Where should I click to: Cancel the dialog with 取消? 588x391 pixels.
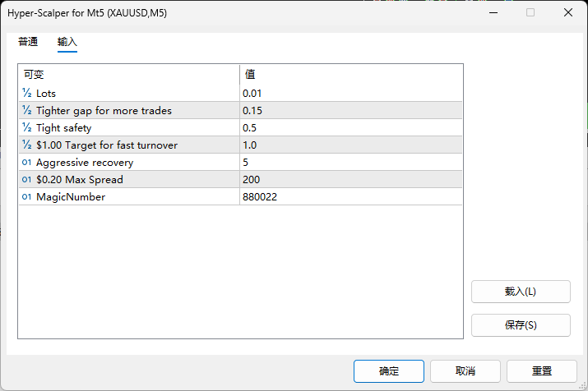pos(465,371)
